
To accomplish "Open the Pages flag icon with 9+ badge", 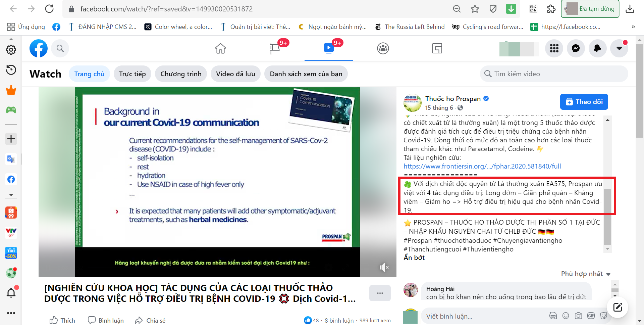I will pos(275,48).
